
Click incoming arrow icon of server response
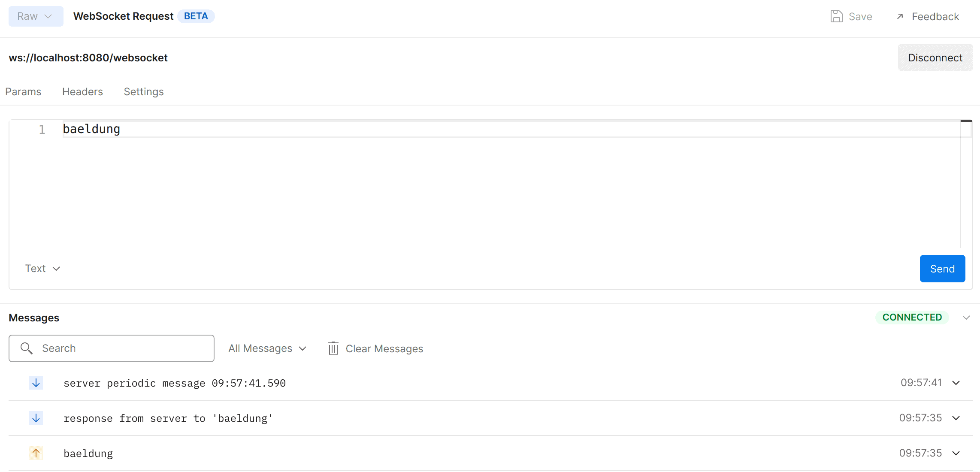click(x=36, y=418)
